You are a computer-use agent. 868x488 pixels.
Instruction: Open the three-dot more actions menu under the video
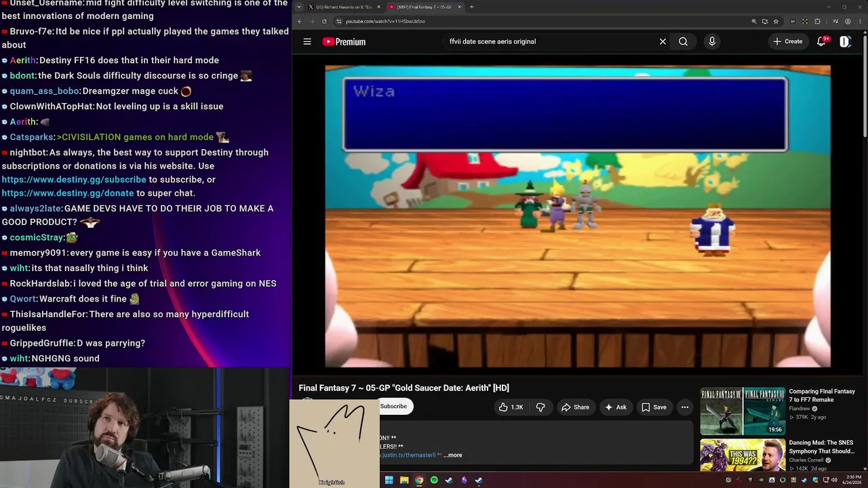tap(685, 407)
